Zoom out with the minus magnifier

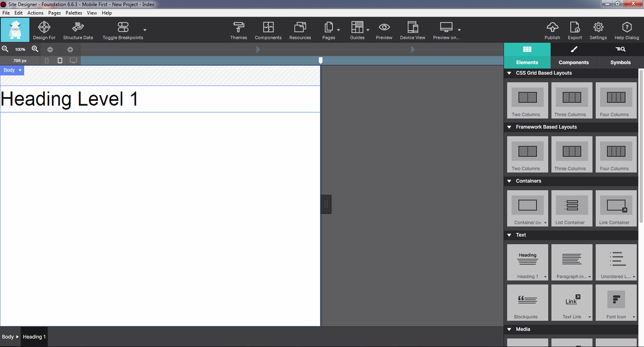pyautogui.click(x=5, y=49)
